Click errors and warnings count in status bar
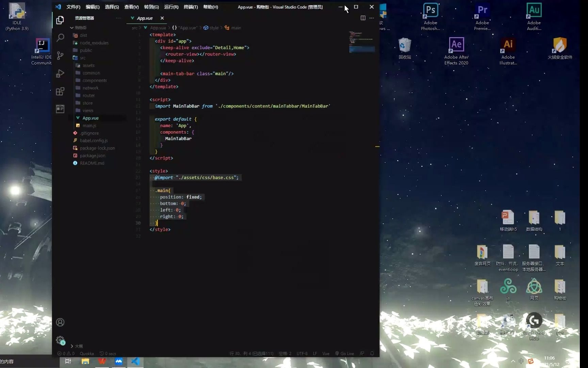Image resolution: width=588 pixels, height=368 pixels. point(66,354)
